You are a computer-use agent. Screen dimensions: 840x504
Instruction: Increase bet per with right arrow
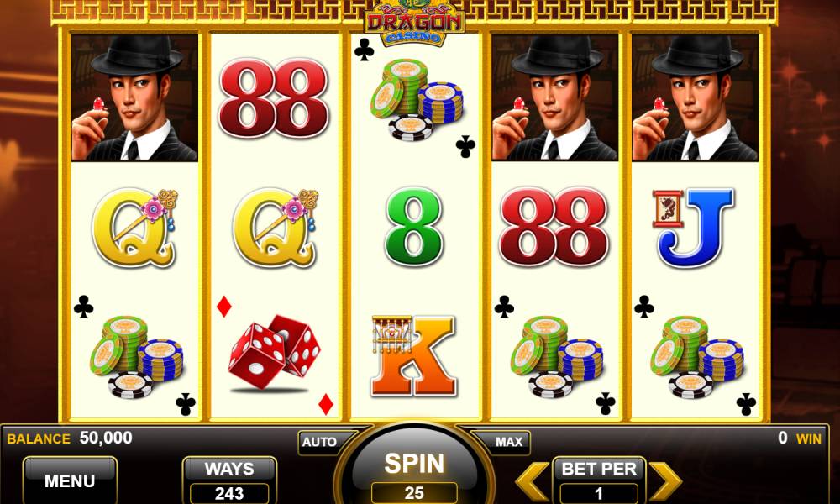665,480
